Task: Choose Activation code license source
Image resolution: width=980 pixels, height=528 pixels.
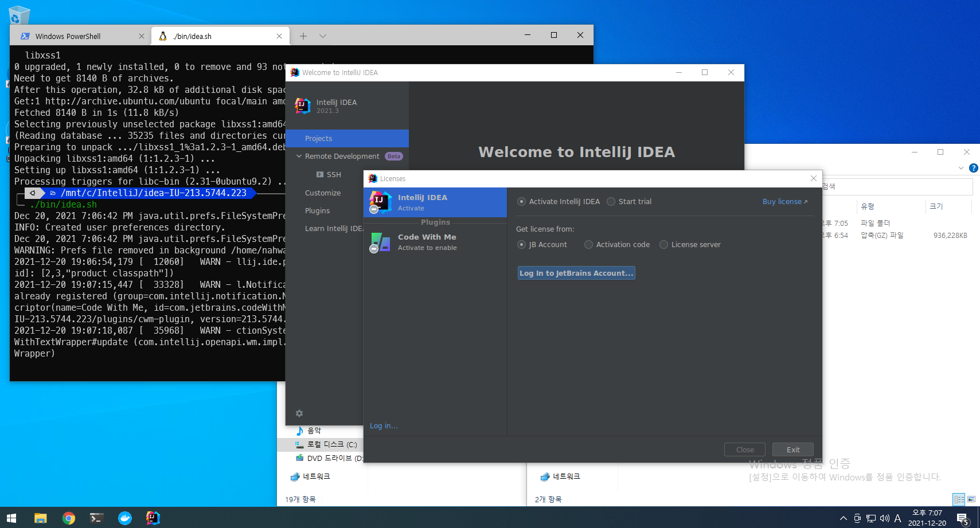Action: click(x=588, y=245)
